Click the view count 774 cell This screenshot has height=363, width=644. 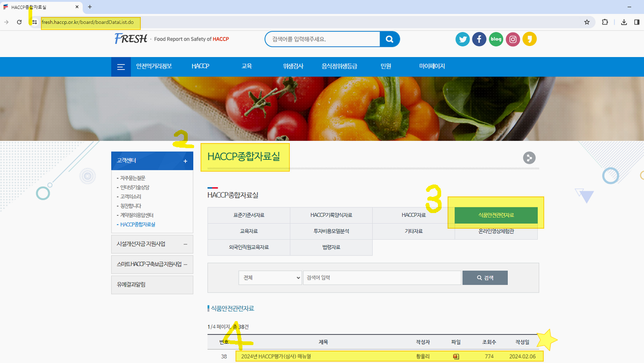tap(489, 356)
